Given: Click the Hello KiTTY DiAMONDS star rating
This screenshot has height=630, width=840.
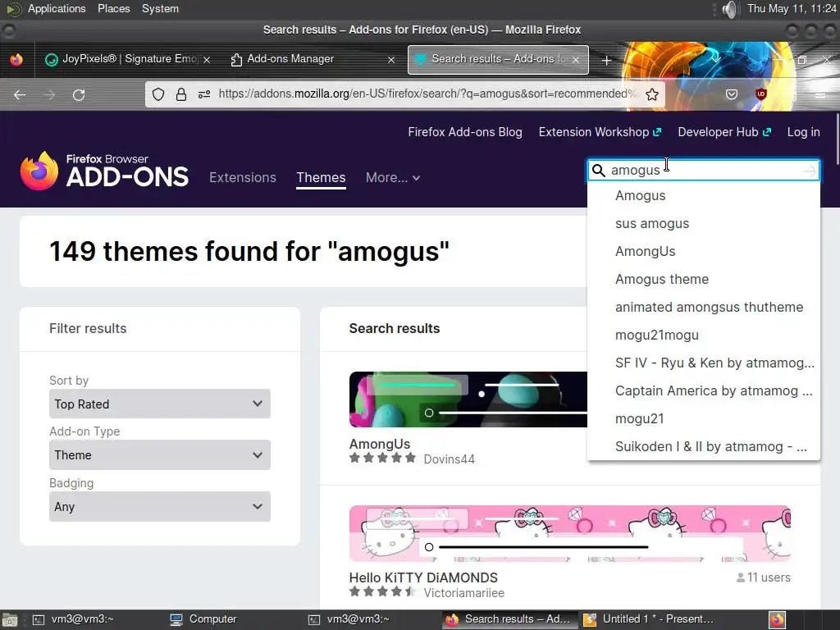Looking at the screenshot, I should [x=382, y=592].
